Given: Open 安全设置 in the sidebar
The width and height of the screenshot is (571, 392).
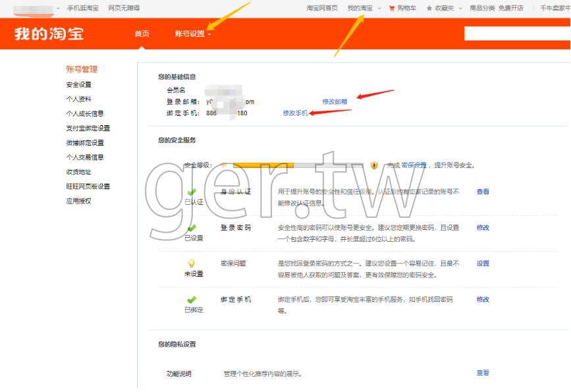Looking at the screenshot, I should pyautogui.click(x=78, y=84).
